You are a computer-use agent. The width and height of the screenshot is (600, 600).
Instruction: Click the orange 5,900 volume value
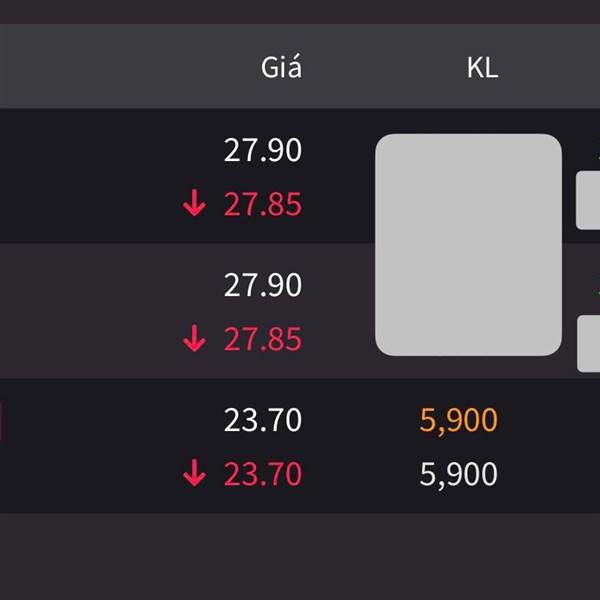[458, 420]
